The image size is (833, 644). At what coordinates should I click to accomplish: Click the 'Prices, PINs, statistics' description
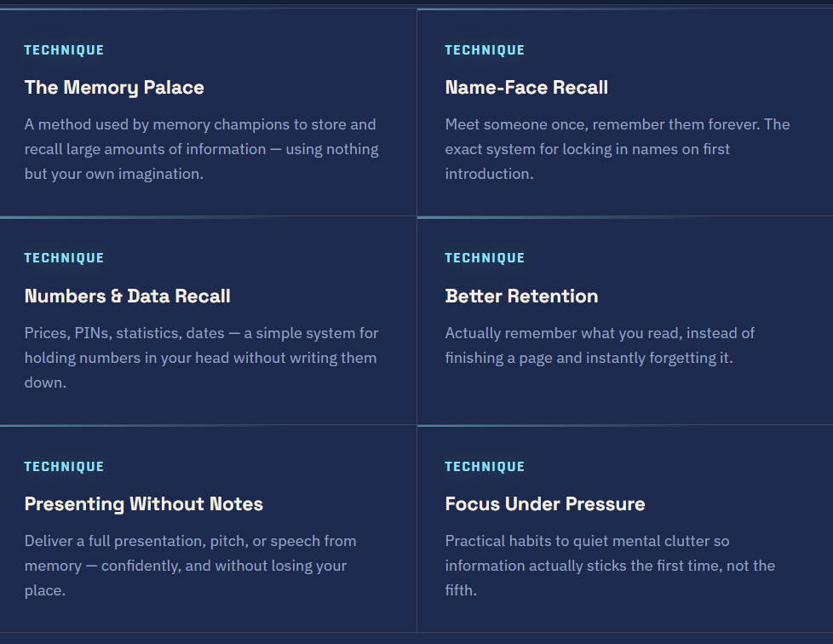pyautogui.click(x=202, y=358)
